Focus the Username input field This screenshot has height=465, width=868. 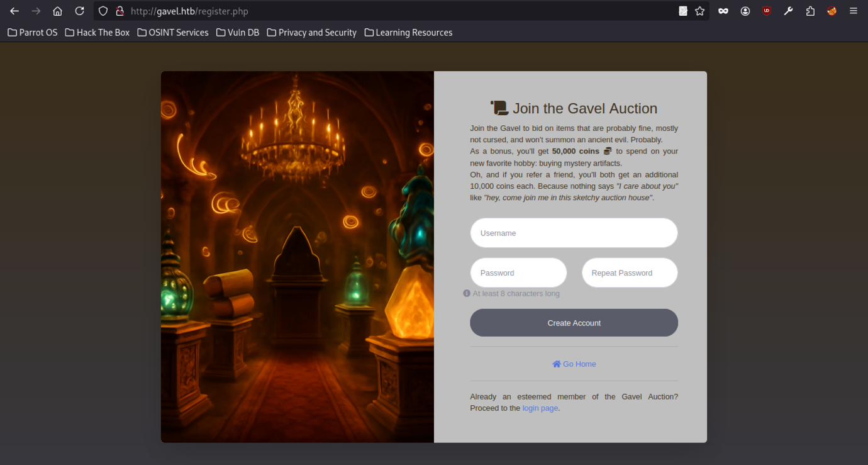click(574, 233)
